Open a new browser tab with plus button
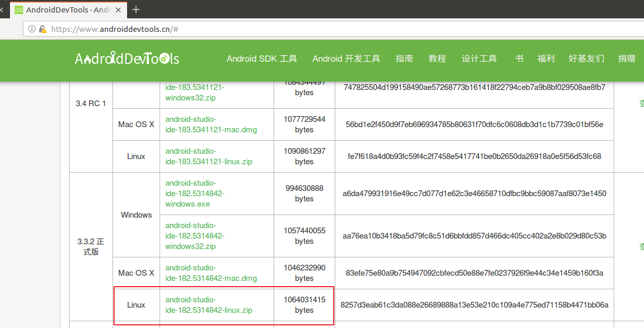Viewport: 644px width, 328px height. [x=136, y=9]
